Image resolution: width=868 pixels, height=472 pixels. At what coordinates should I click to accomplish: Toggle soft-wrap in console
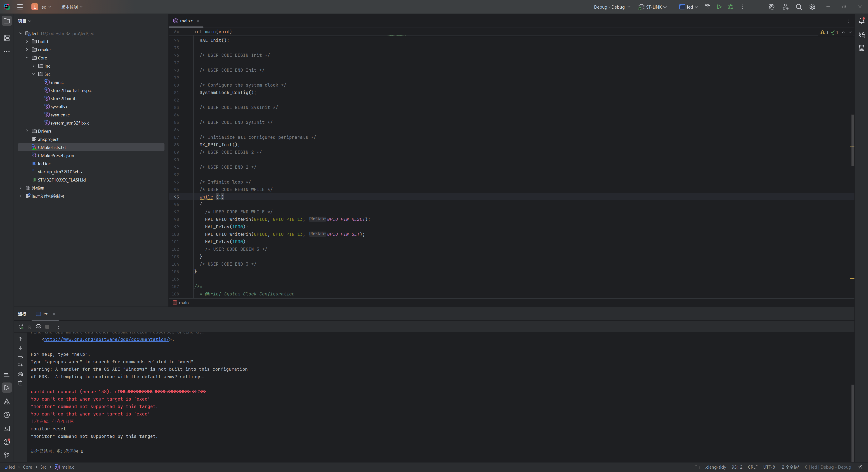(20, 356)
